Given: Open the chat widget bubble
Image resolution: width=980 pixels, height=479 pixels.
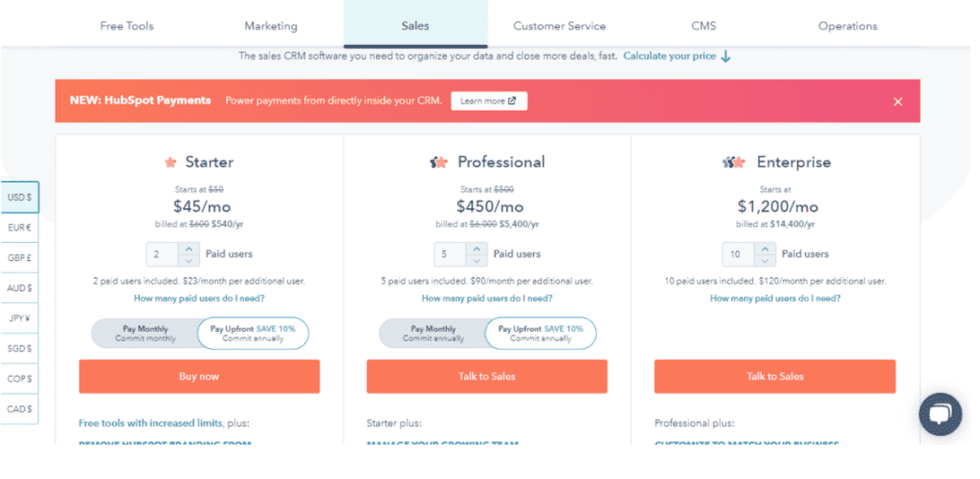Looking at the screenshot, I should (940, 414).
